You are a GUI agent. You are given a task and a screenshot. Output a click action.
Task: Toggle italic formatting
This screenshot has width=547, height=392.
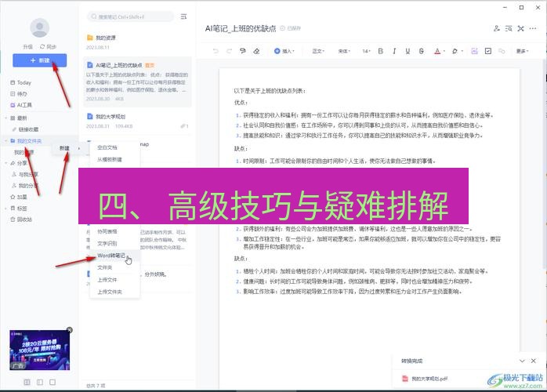pyautogui.click(x=394, y=51)
